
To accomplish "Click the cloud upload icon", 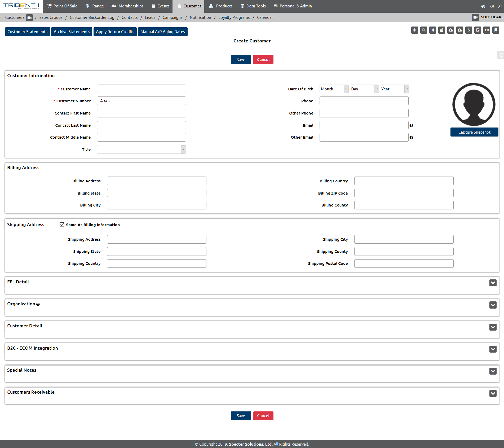I will click(x=460, y=30).
